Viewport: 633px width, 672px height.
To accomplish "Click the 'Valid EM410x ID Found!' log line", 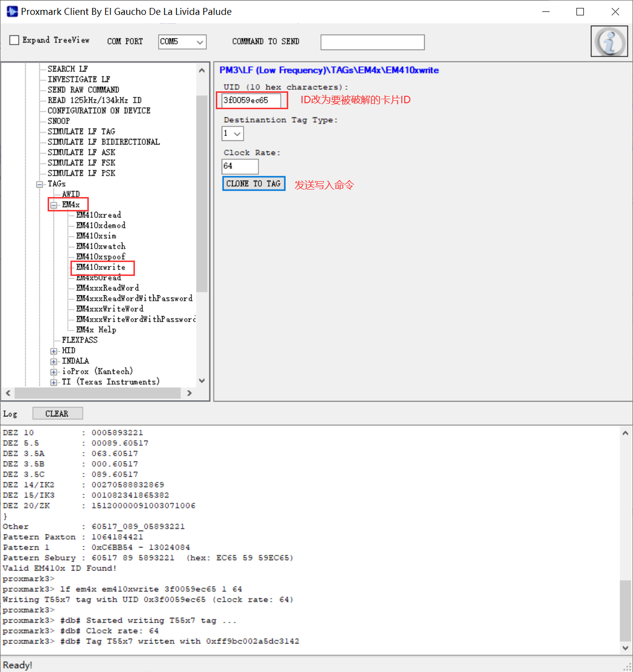I will point(60,568).
